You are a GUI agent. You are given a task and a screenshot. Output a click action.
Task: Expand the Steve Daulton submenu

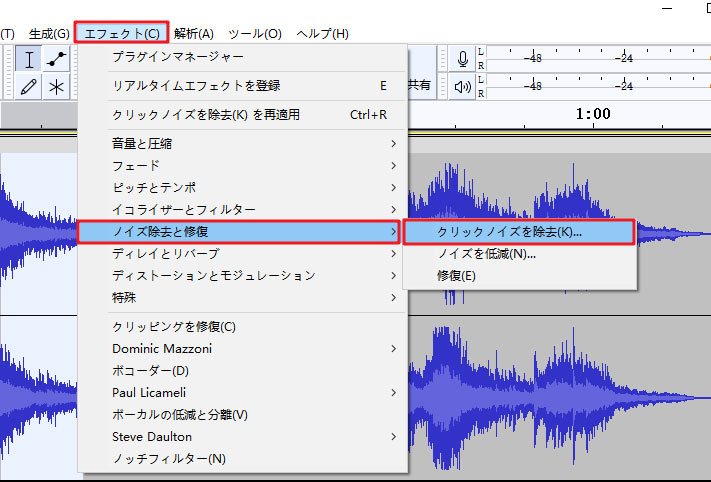243,437
